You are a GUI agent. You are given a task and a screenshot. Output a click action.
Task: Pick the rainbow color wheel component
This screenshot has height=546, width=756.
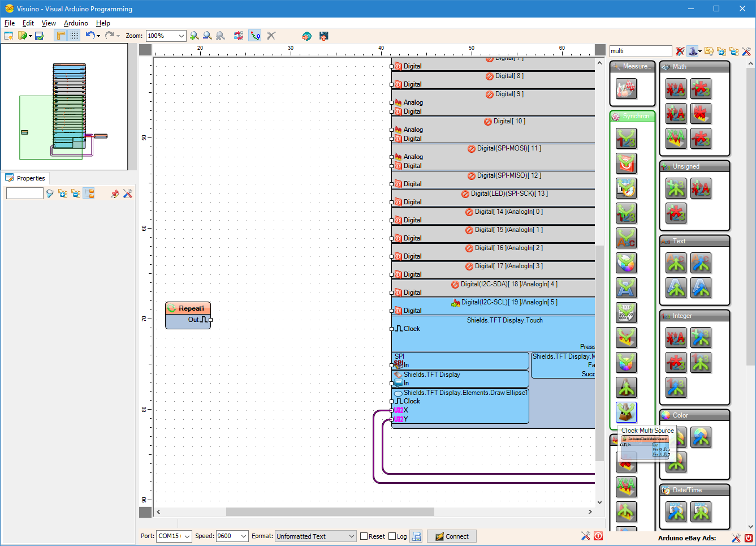[x=626, y=263]
